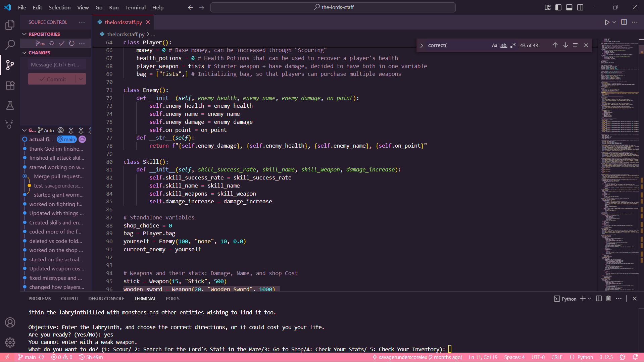The width and height of the screenshot is (644, 362).
Task: Enable Match Whole Word search option
Action: 504,45
